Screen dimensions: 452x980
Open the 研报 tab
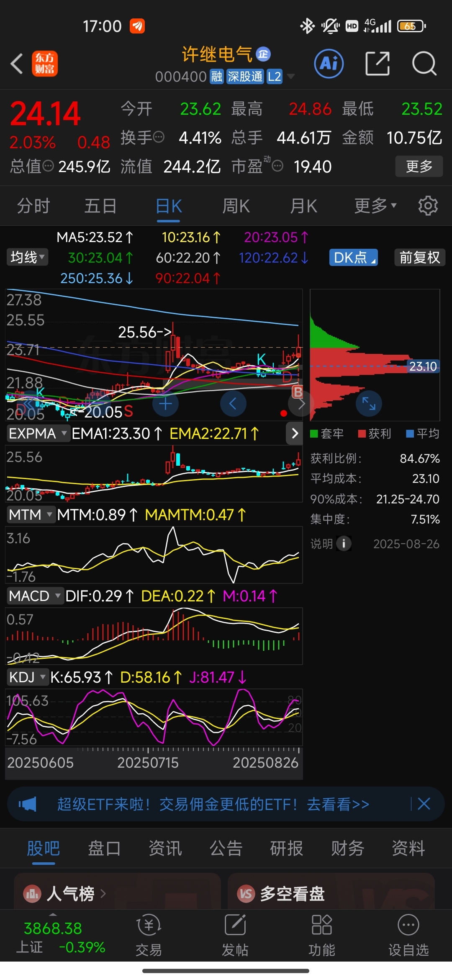coord(287,848)
